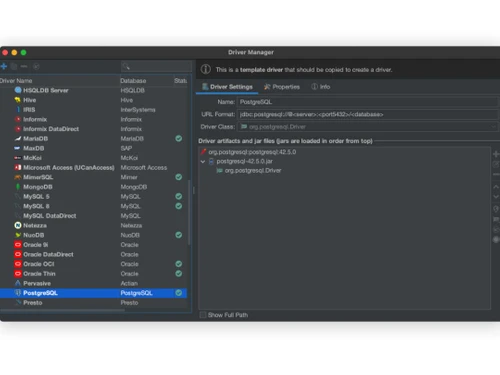This screenshot has height=375, width=500.
Task: Select the Oracle DataDirect driver row
Action: point(93,254)
